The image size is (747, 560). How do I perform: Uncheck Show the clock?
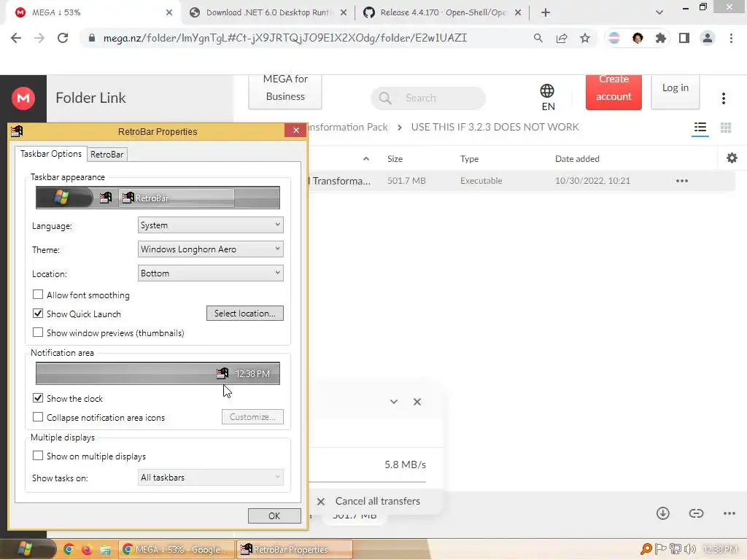point(38,398)
